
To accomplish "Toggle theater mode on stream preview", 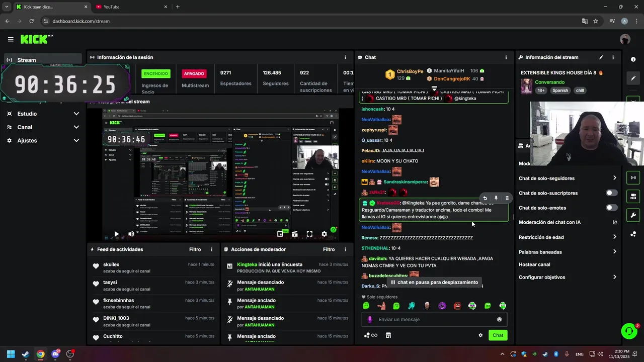I will point(295,234).
